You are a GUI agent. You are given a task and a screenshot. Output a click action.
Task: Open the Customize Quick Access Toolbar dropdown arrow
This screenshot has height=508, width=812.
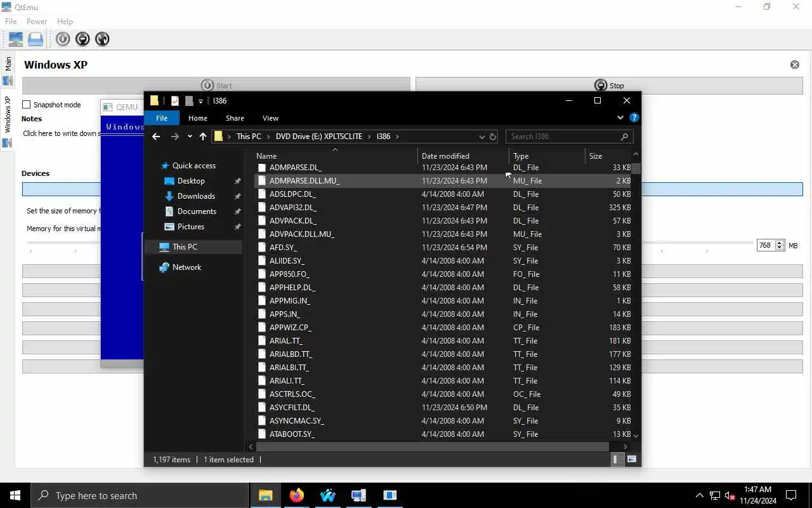(200, 102)
